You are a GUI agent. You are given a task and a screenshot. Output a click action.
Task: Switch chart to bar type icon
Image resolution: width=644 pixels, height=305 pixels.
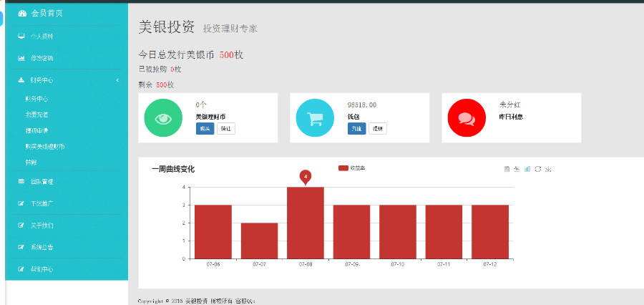tap(527, 169)
